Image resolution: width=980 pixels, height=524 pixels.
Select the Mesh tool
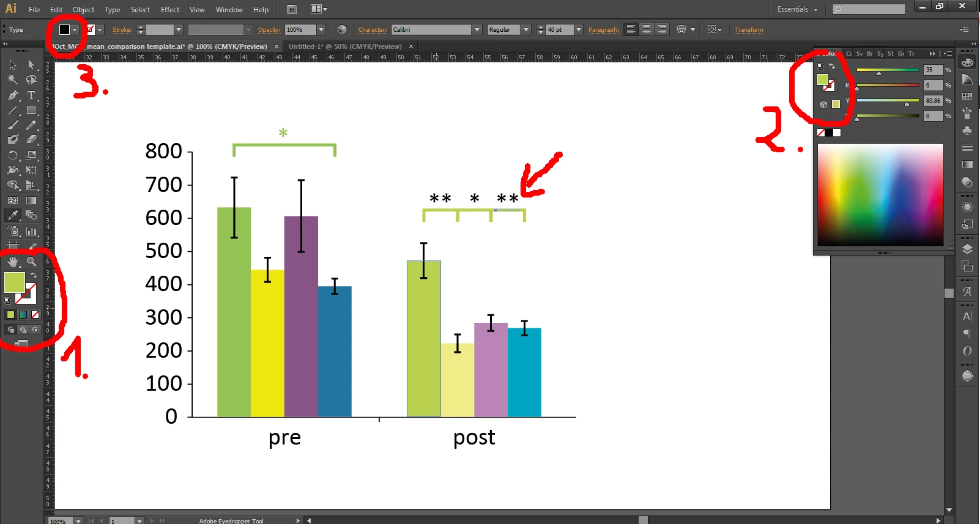[x=13, y=200]
